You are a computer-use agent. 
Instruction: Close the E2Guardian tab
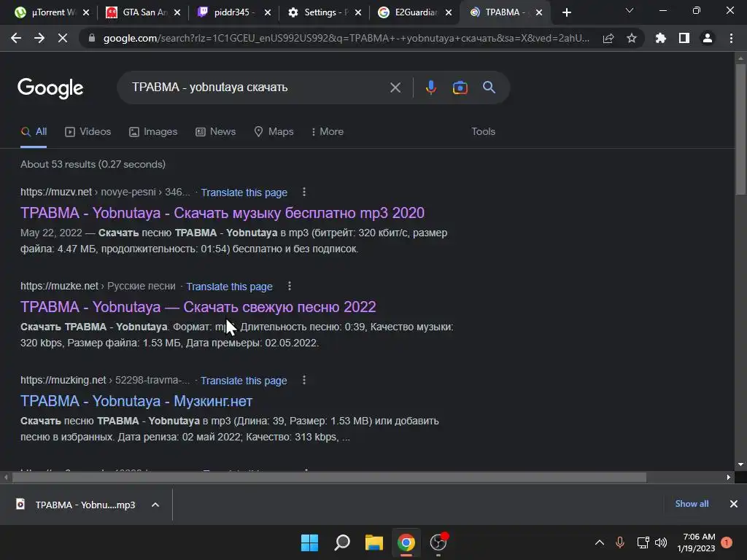tap(449, 12)
